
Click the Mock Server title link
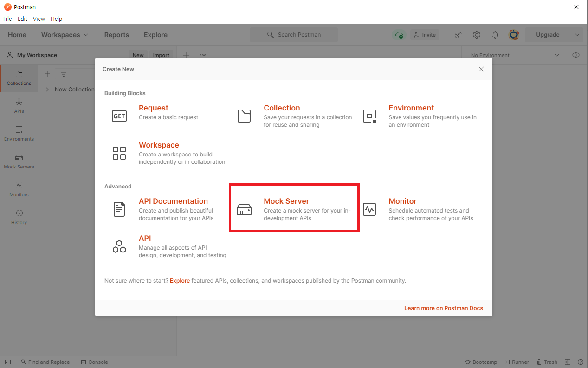pos(286,201)
